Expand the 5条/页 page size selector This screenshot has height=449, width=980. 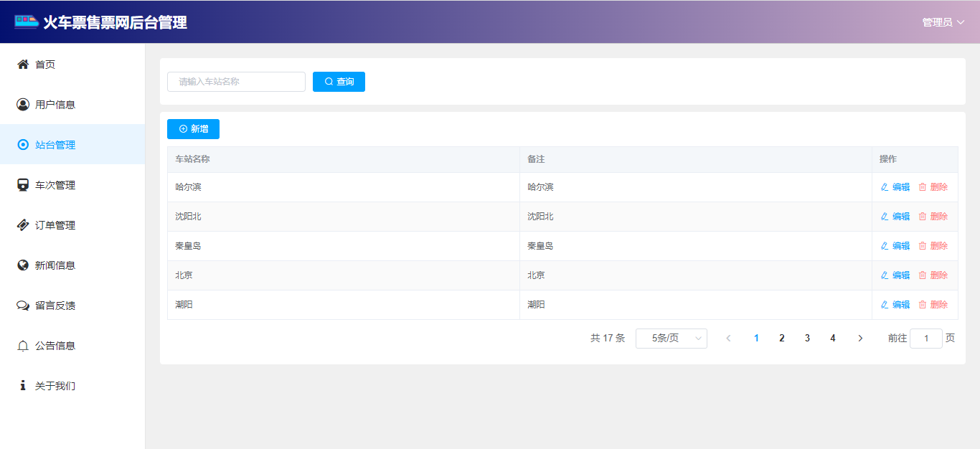pyautogui.click(x=671, y=339)
